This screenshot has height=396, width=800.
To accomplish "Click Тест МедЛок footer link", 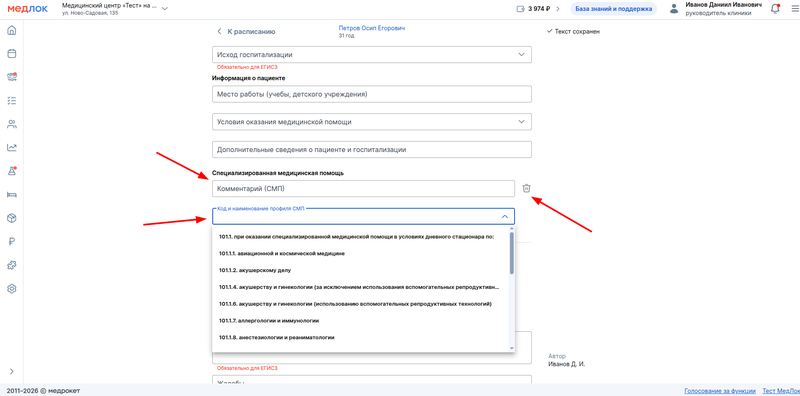I will (x=781, y=391).
